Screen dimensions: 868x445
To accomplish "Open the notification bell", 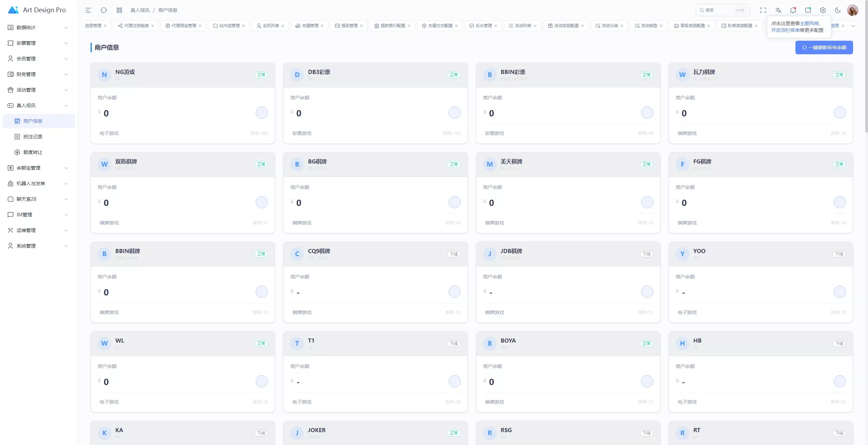I will pyautogui.click(x=793, y=10).
